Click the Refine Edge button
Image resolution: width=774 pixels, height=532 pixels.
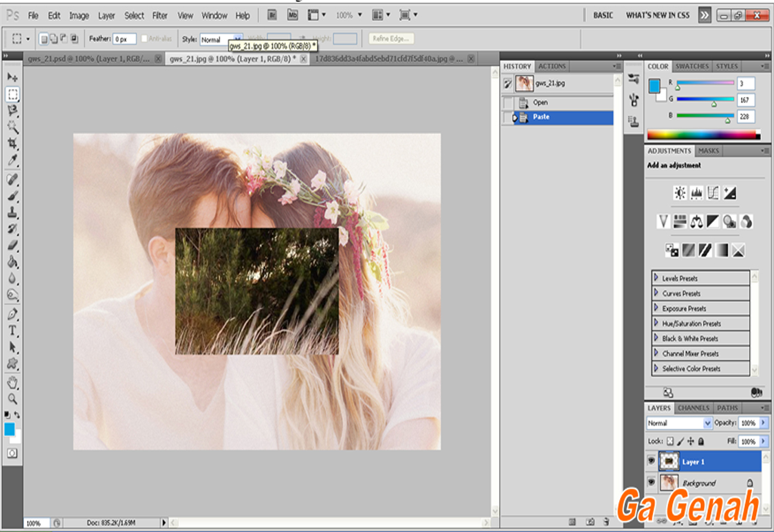click(392, 38)
